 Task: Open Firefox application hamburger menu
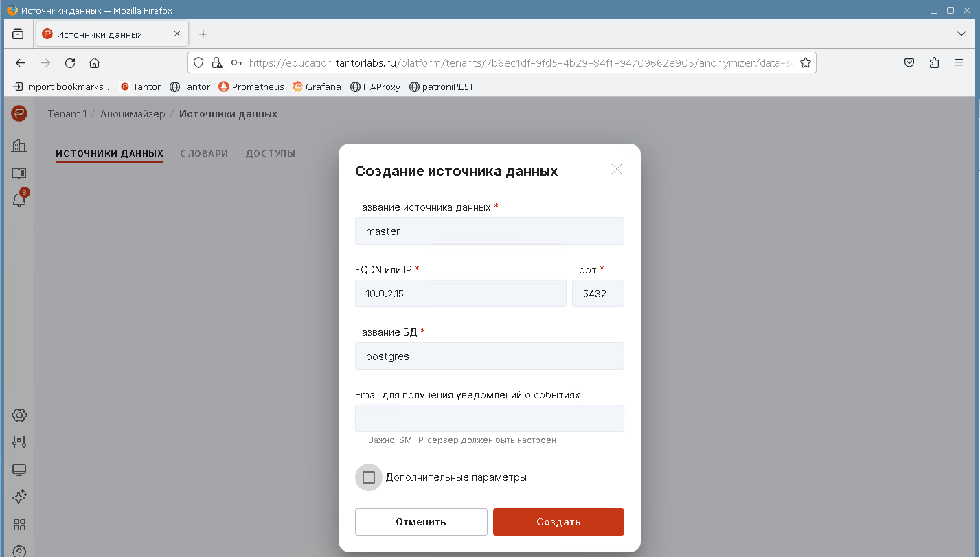(x=959, y=62)
